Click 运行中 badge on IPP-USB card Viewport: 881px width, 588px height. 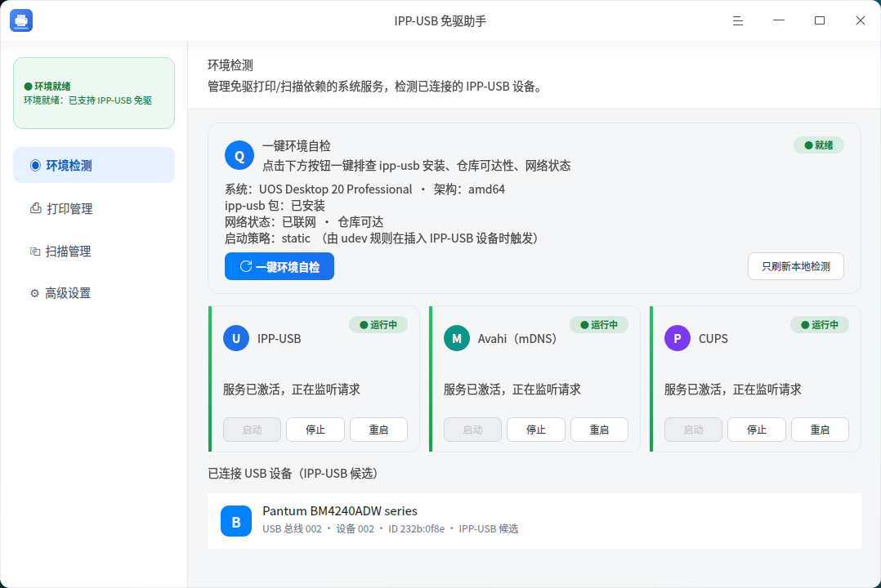coord(378,324)
